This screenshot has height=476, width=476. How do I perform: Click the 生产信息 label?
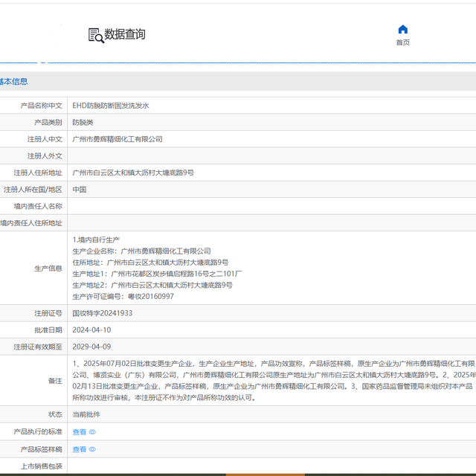click(48, 268)
